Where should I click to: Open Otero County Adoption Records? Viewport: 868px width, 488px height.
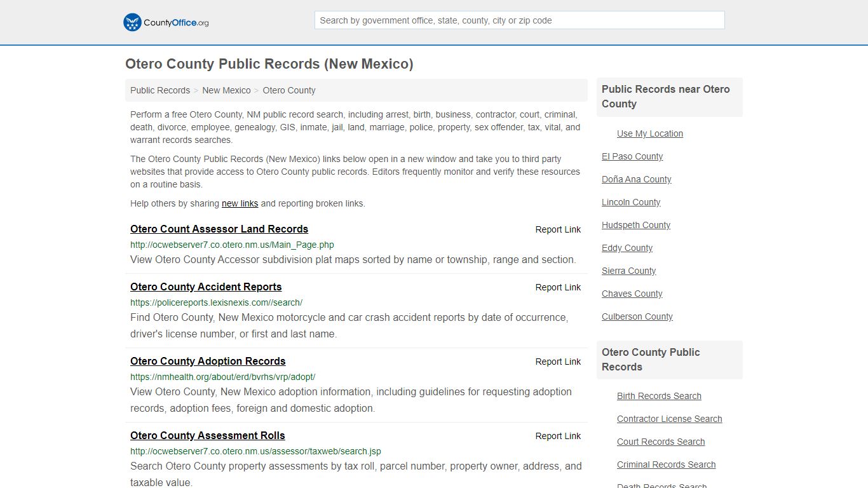tap(208, 362)
